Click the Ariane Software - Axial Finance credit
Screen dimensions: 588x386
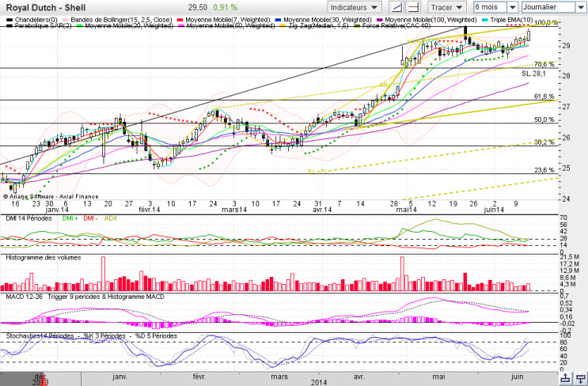(x=51, y=196)
